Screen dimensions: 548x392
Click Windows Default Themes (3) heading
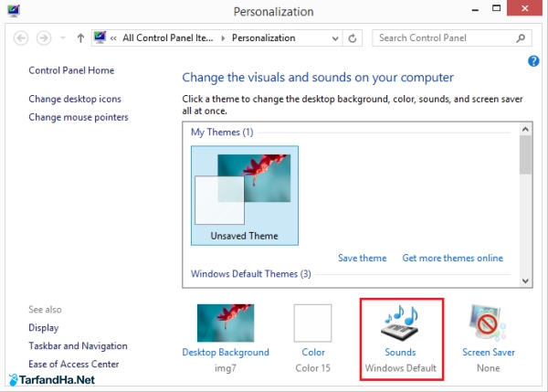coord(251,274)
